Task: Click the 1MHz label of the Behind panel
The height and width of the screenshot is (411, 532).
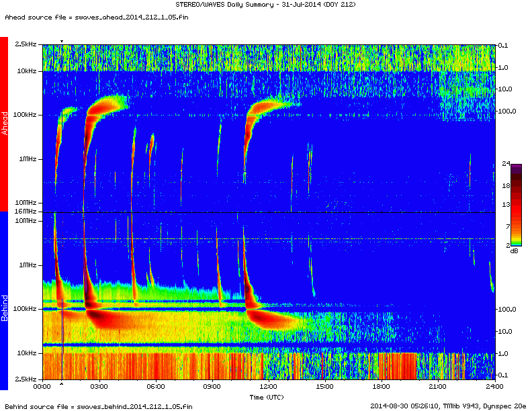Action: point(28,265)
